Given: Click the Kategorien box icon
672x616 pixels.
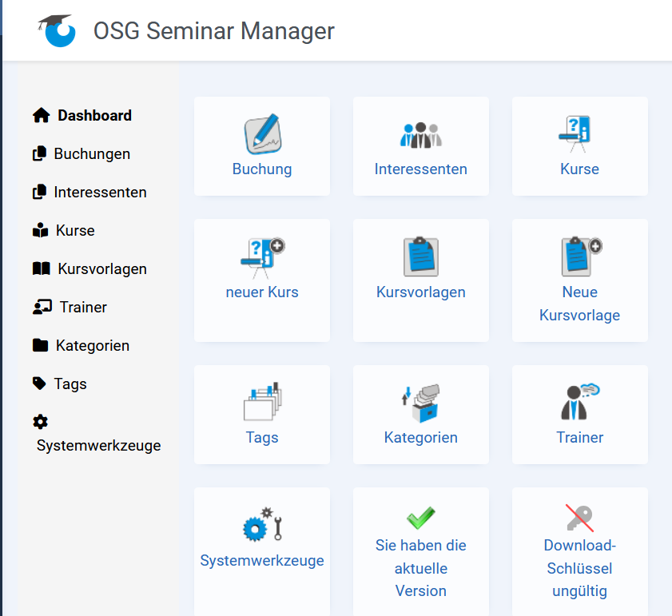Looking at the screenshot, I should click(x=420, y=399).
